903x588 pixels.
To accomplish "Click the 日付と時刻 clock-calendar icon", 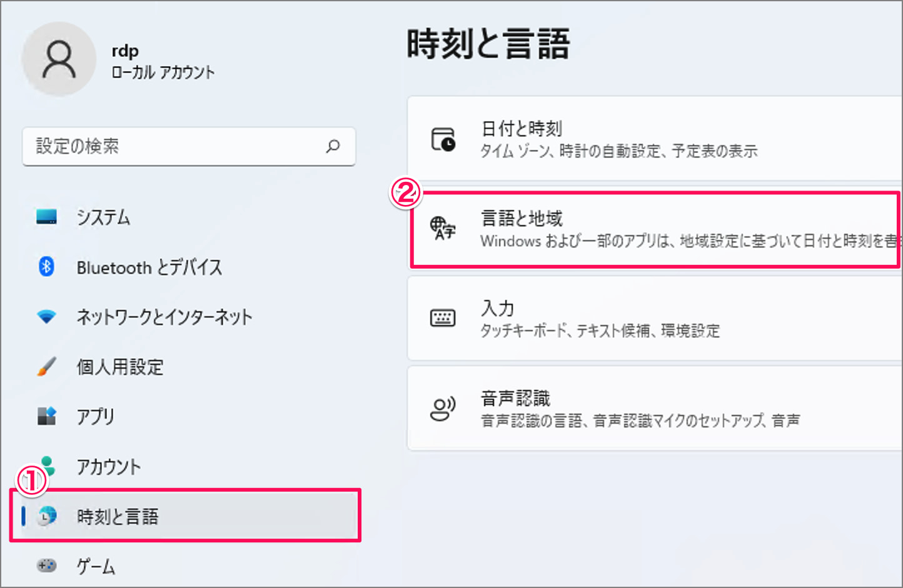I will point(443,137).
